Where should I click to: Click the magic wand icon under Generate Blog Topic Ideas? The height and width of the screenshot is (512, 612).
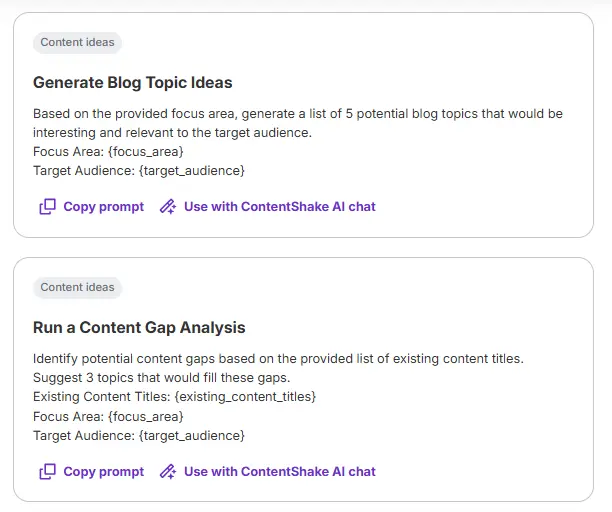(x=168, y=207)
